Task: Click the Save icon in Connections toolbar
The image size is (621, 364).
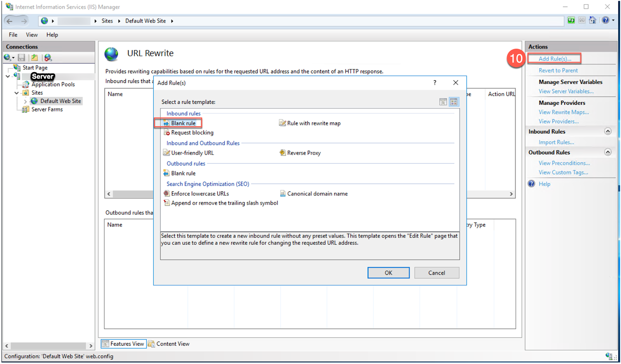Action: coord(21,57)
